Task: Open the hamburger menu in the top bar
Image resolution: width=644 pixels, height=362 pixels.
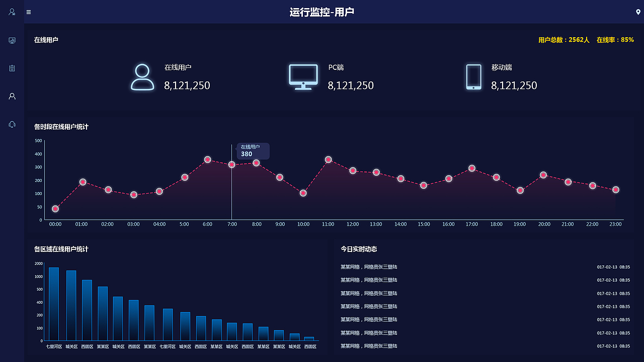Action: pyautogui.click(x=28, y=12)
